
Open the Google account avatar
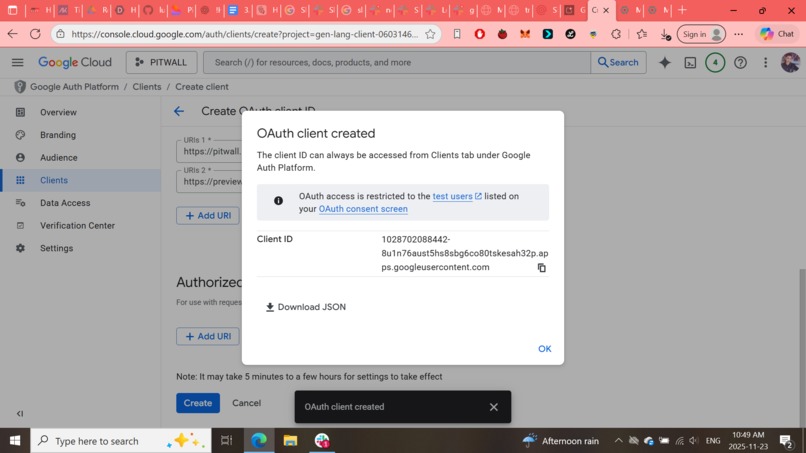coord(790,62)
